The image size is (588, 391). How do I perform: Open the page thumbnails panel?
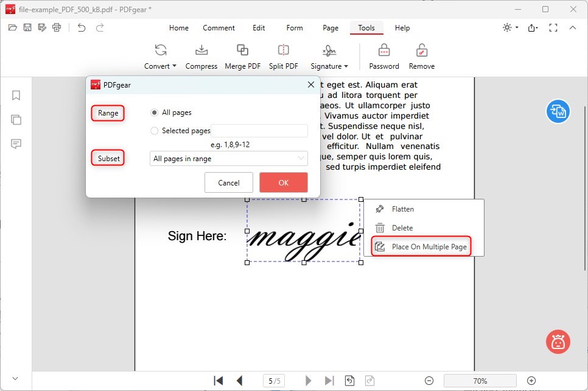(x=16, y=120)
